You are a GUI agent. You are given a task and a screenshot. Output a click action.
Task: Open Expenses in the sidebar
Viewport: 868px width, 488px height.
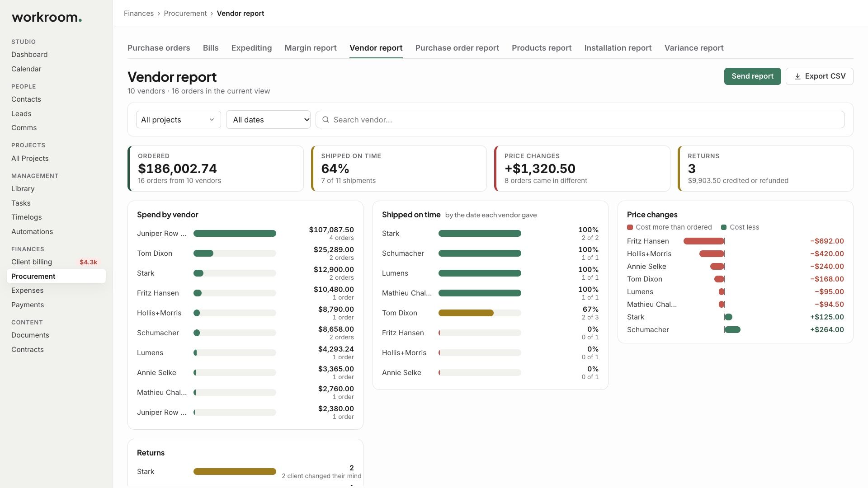click(28, 291)
